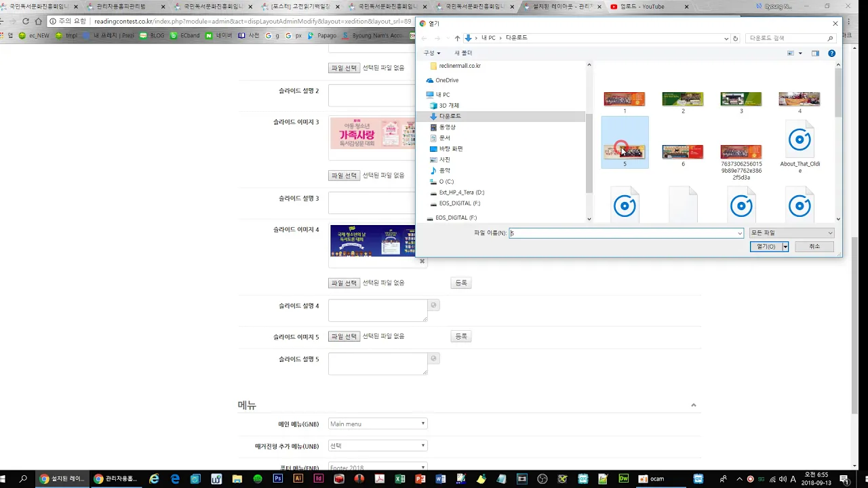
Task: Reload the page in Chrome
Action: tap(26, 21)
